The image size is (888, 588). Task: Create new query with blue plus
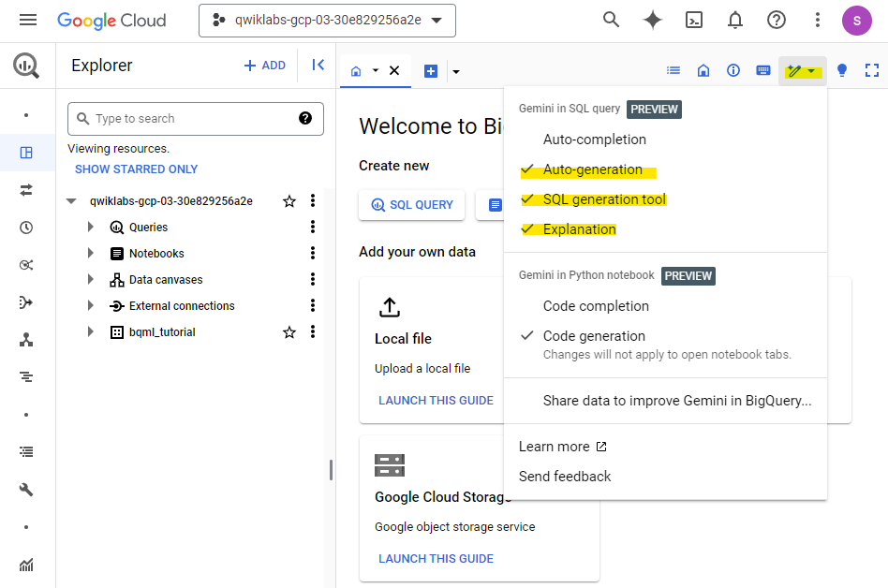(x=431, y=71)
